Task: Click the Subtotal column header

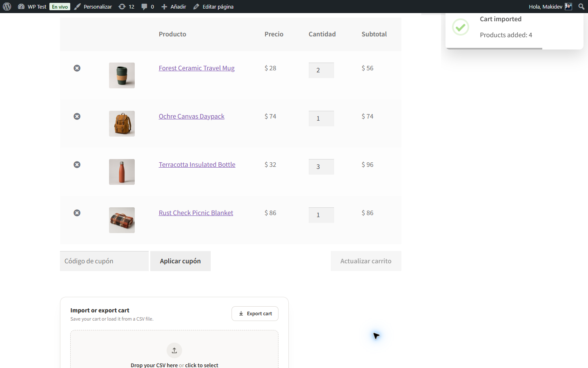Action: click(x=374, y=34)
